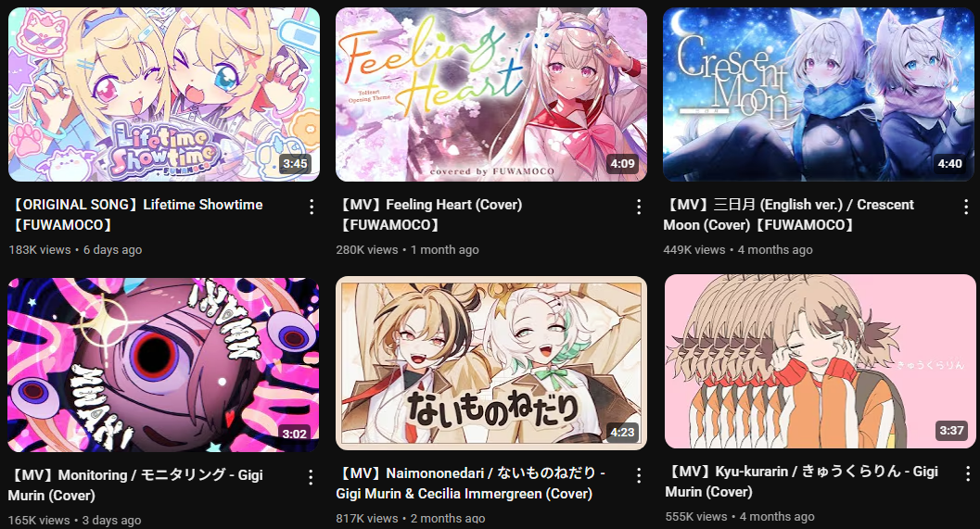Click the 三日月 Crescent Moon title link
Screen dimensions: 980x529
(x=789, y=214)
